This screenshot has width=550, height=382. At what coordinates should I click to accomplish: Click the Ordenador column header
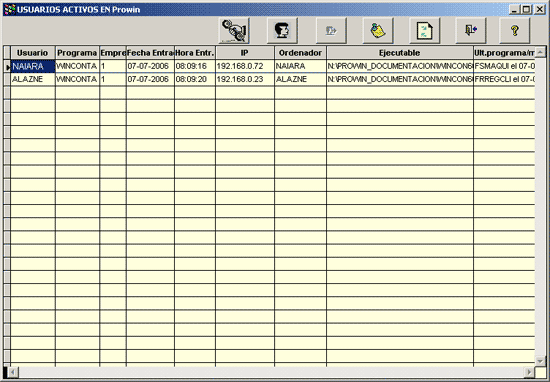pyautogui.click(x=300, y=53)
